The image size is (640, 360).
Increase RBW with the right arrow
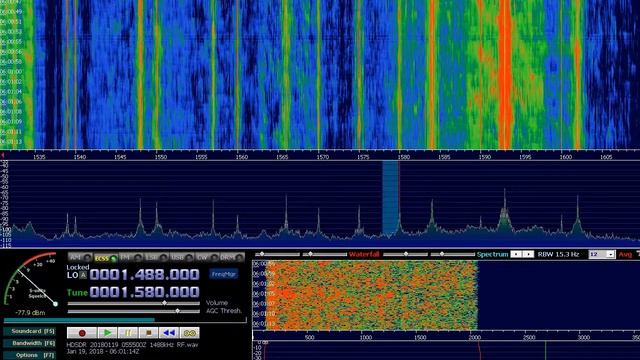[x=528, y=254]
